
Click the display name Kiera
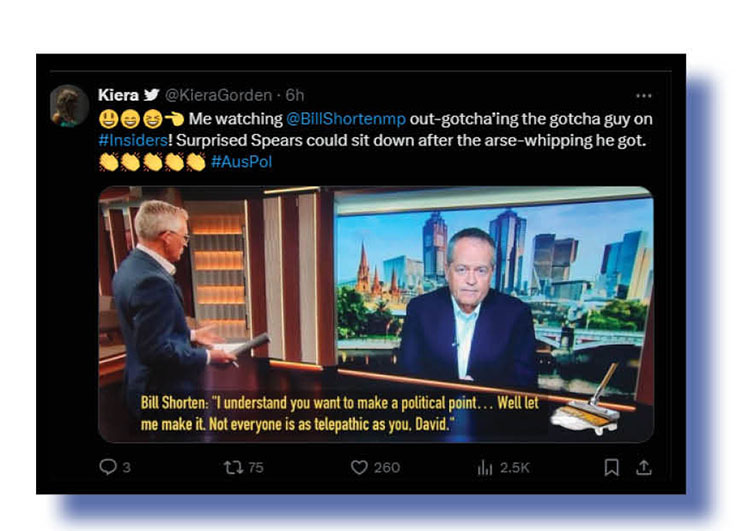pos(118,95)
